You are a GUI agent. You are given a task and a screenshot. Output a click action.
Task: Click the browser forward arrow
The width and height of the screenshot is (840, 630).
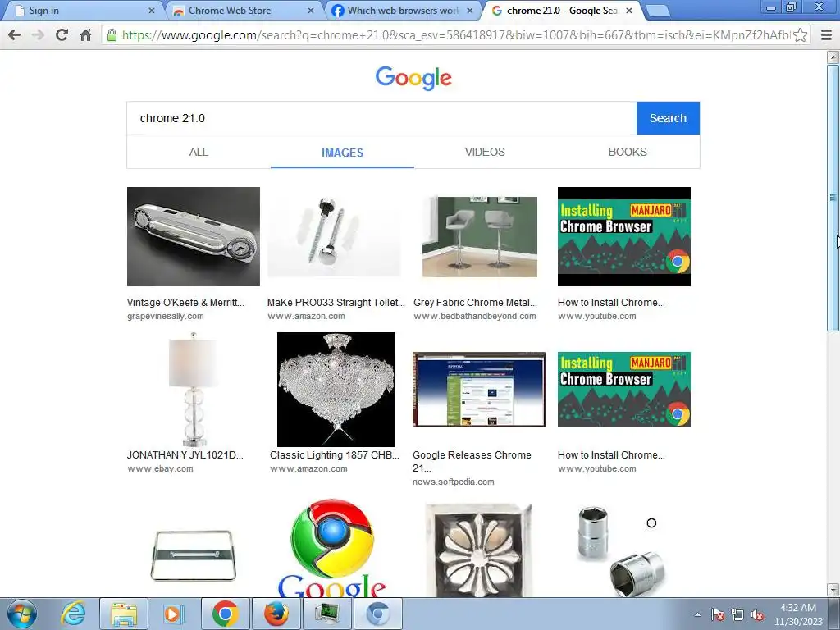(38, 35)
